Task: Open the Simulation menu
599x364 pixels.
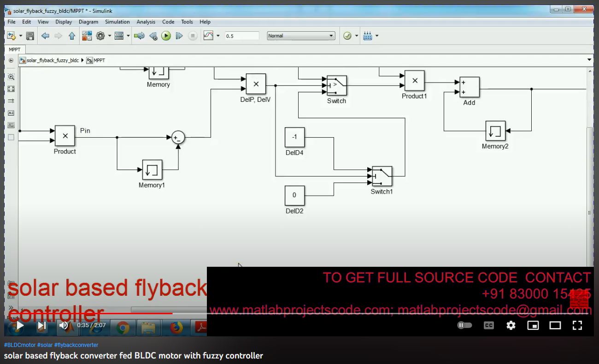Action: click(x=117, y=22)
